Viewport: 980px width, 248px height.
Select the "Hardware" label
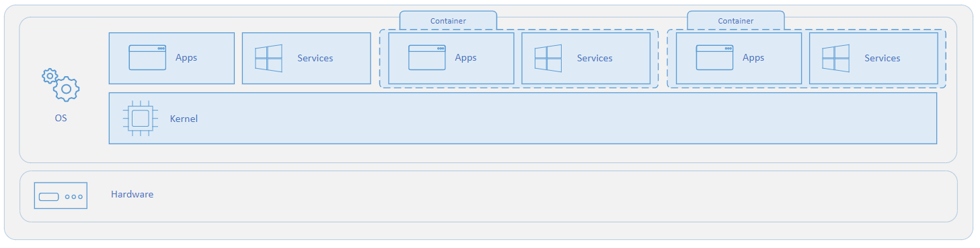pyautogui.click(x=133, y=194)
